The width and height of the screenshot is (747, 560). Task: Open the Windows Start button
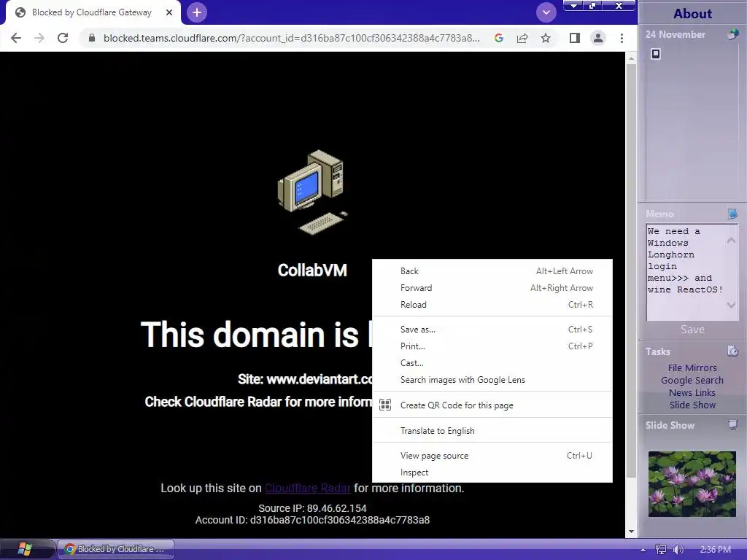(x=25, y=549)
